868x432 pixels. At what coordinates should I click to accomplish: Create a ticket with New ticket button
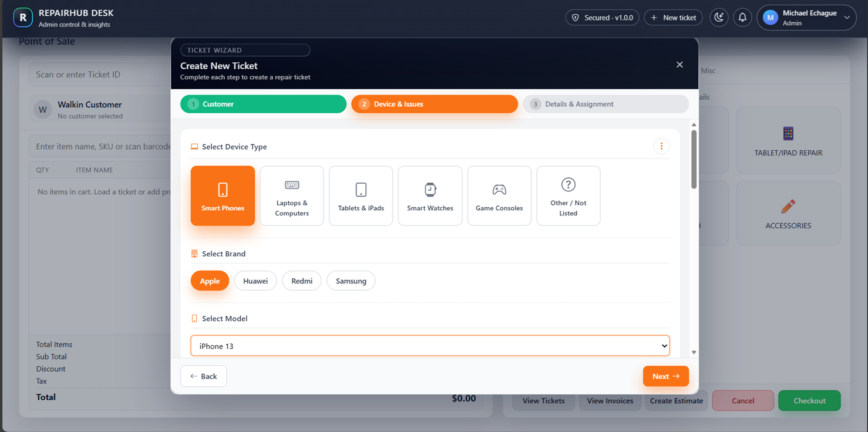(x=673, y=17)
